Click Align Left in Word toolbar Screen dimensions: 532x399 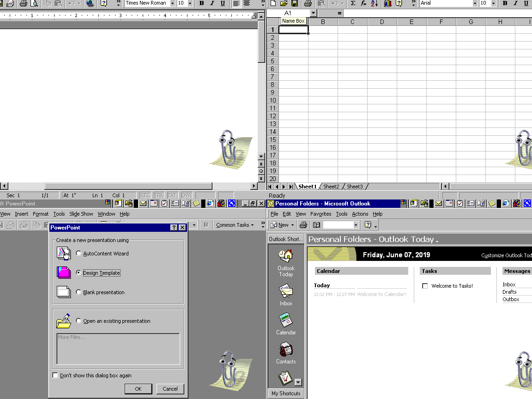click(236, 3)
